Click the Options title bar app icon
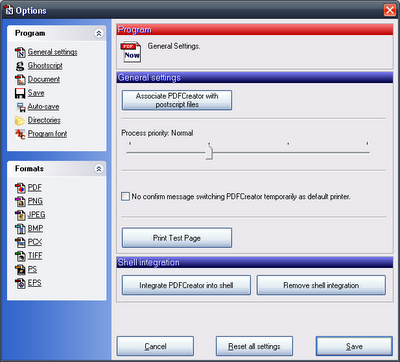 coord(9,10)
